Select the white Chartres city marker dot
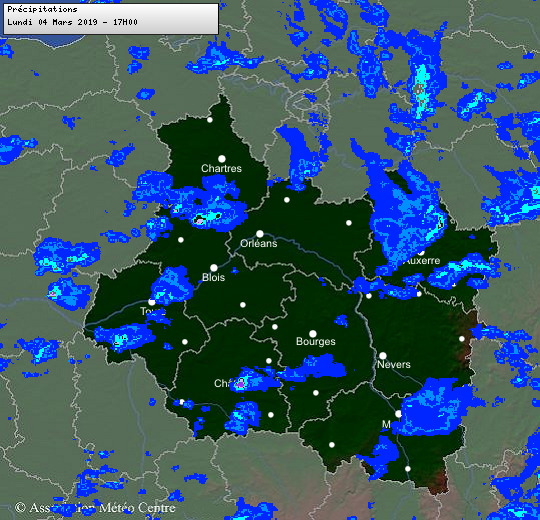This screenshot has width=540, height=520. click(222, 159)
